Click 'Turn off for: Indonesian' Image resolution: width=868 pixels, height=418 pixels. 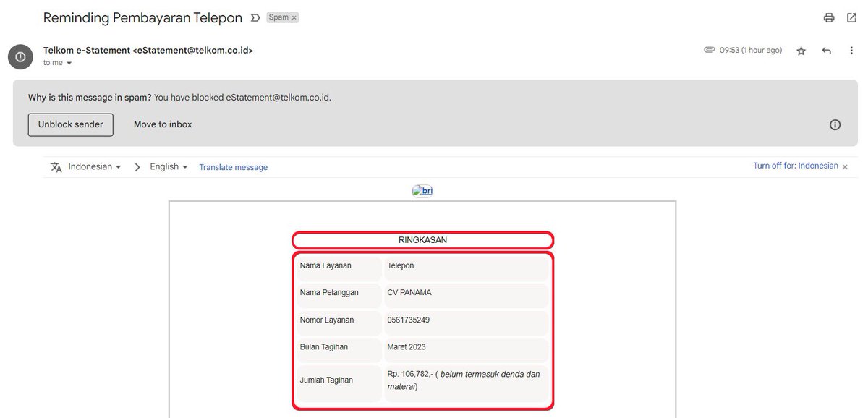coord(796,166)
